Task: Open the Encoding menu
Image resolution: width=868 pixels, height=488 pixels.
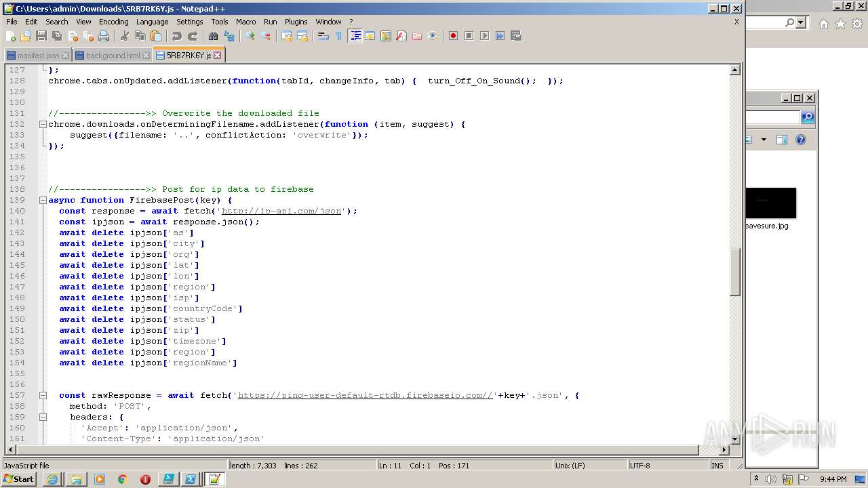Action: pyautogui.click(x=113, y=22)
